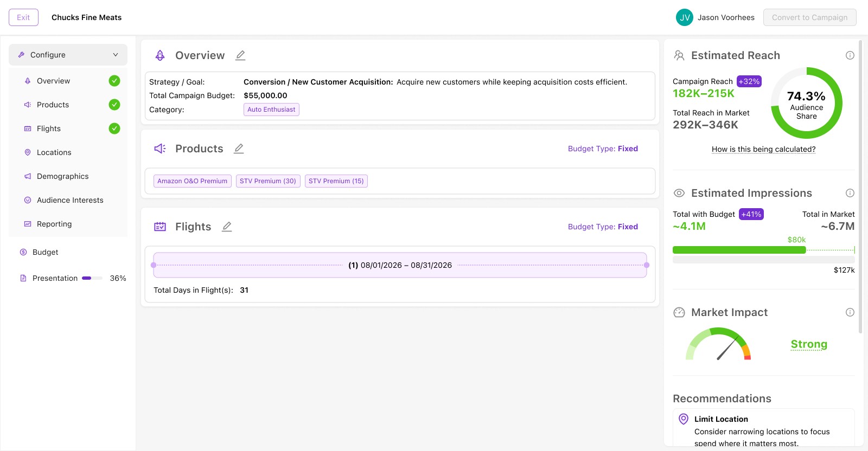Open Reporting sidebar item
This screenshot has height=451, width=868.
tap(68, 224)
